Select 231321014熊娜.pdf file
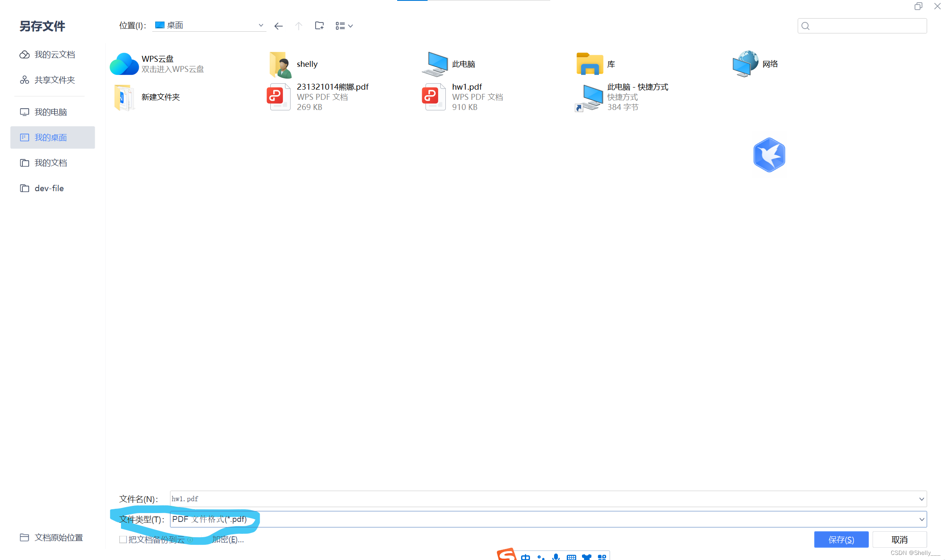Image resolution: width=947 pixels, height=560 pixels. tap(332, 87)
